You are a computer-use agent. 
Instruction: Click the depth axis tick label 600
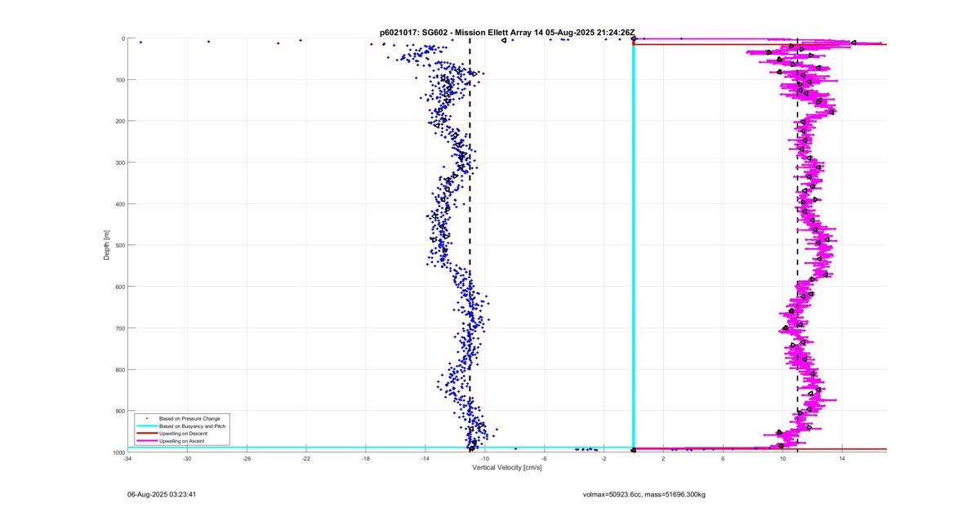(119, 287)
